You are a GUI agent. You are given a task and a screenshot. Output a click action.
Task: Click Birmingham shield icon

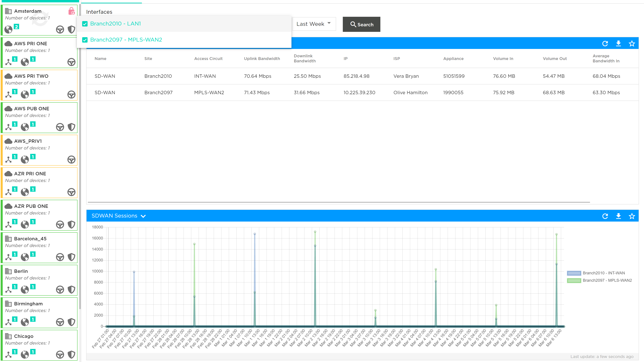click(x=71, y=322)
